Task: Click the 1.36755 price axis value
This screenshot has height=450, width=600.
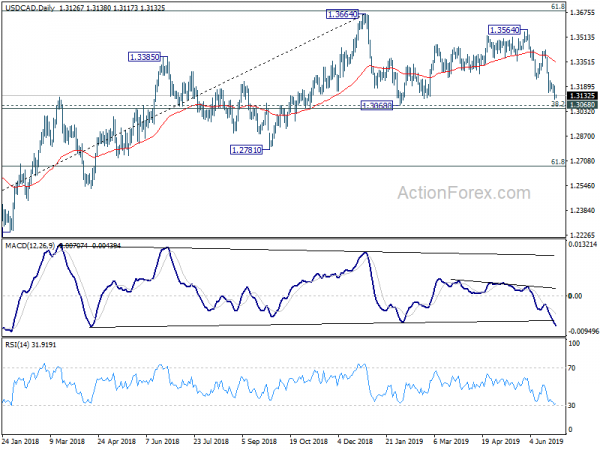Action: 582,13
